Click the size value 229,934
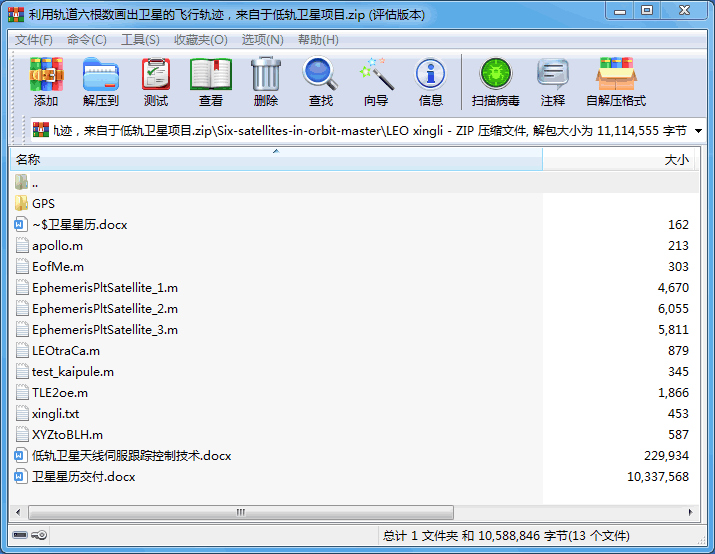This screenshot has width=715, height=554. click(x=666, y=456)
